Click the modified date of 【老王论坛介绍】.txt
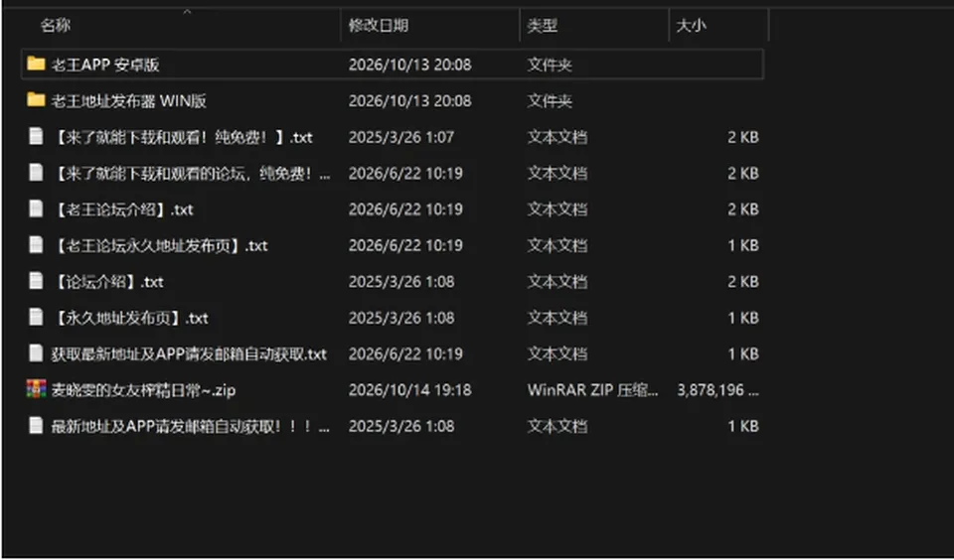 point(405,210)
